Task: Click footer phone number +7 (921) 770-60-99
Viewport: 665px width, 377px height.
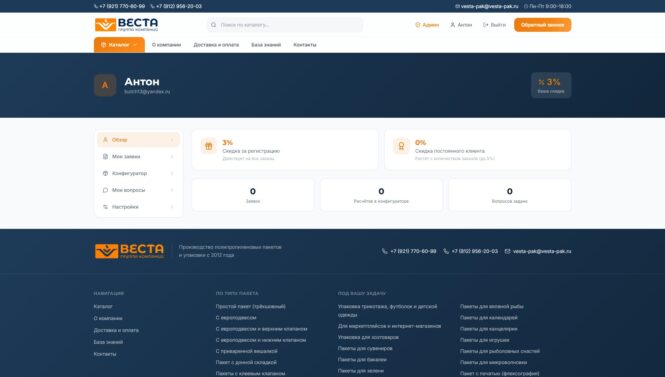Action: click(413, 251)
